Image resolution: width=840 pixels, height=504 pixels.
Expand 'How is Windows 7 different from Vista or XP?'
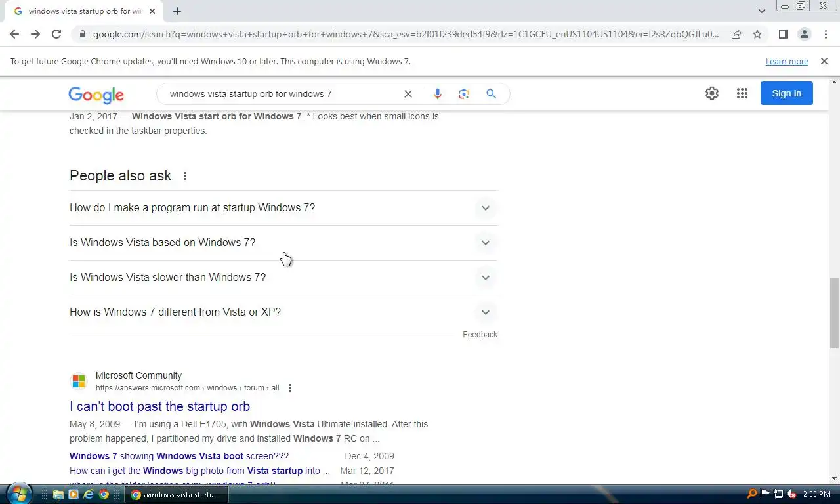click(283, 312)
